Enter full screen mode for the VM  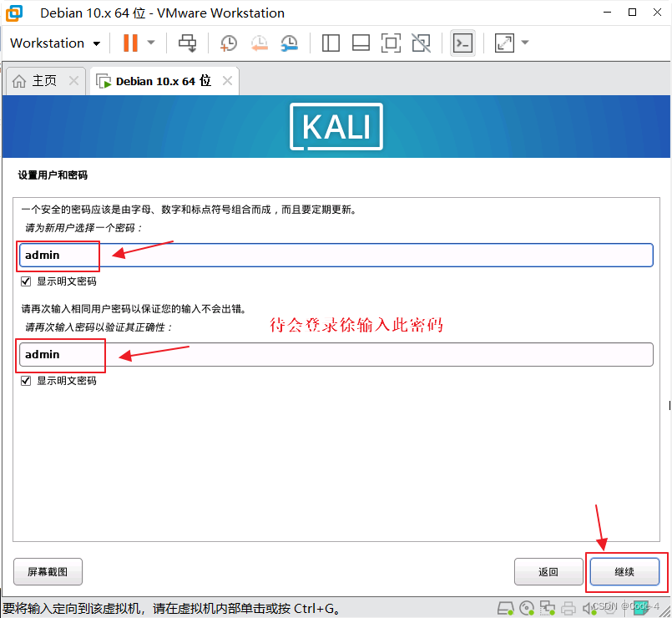pyautogui.click(x=391, y=43)
